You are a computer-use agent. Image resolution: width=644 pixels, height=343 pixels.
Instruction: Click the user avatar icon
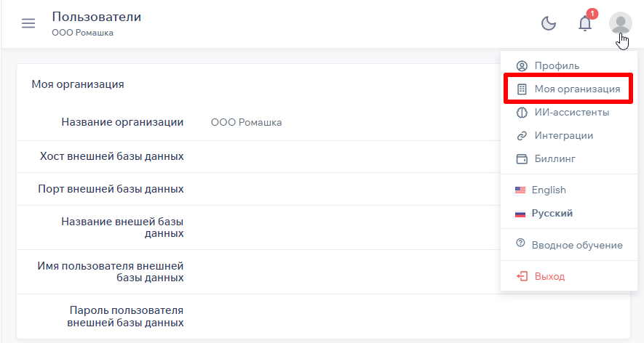pyautogui.click(x=620, y=23)
